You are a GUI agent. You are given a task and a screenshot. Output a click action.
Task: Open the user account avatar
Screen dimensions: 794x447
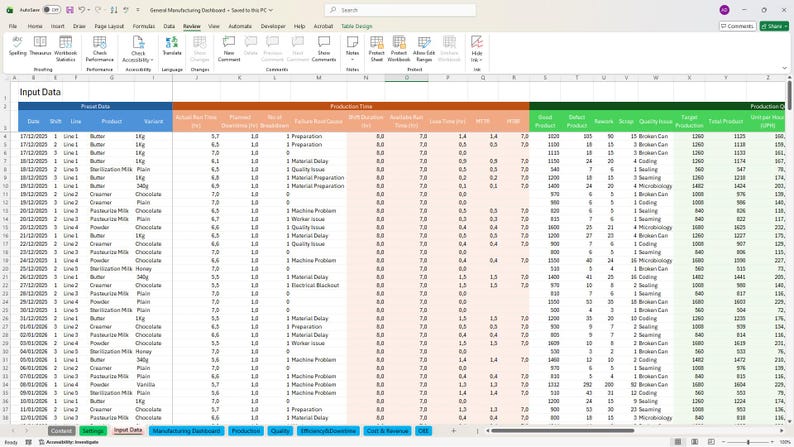(x=724, y=10)
